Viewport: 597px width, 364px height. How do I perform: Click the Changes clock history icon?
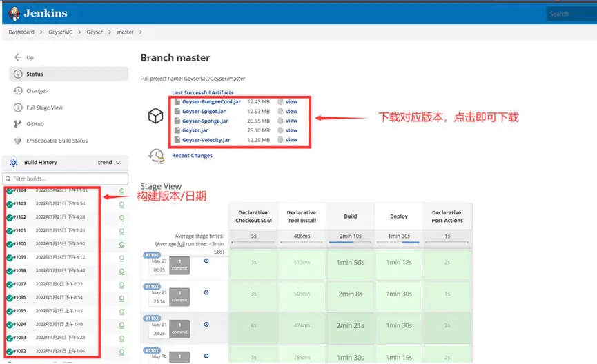18,90
